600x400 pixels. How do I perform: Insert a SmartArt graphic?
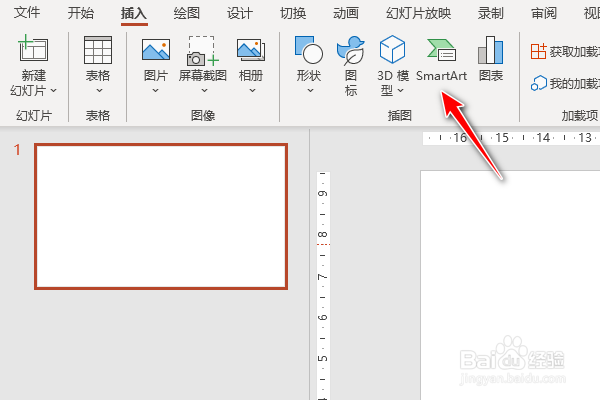(441, 59)
